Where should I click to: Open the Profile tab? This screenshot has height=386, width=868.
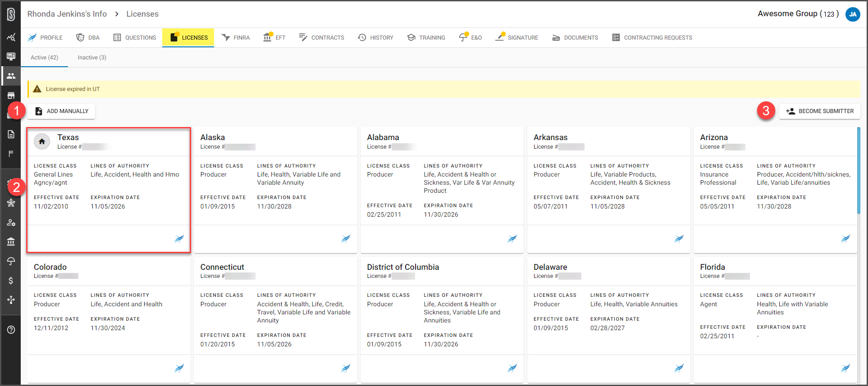click(45, 37)
